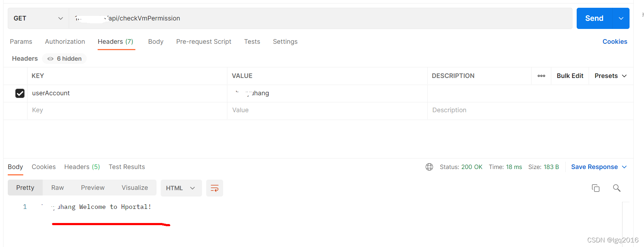Expand the Send button dropdown arrow
Screen dimensions: 644x247
[x=621, y=18]
